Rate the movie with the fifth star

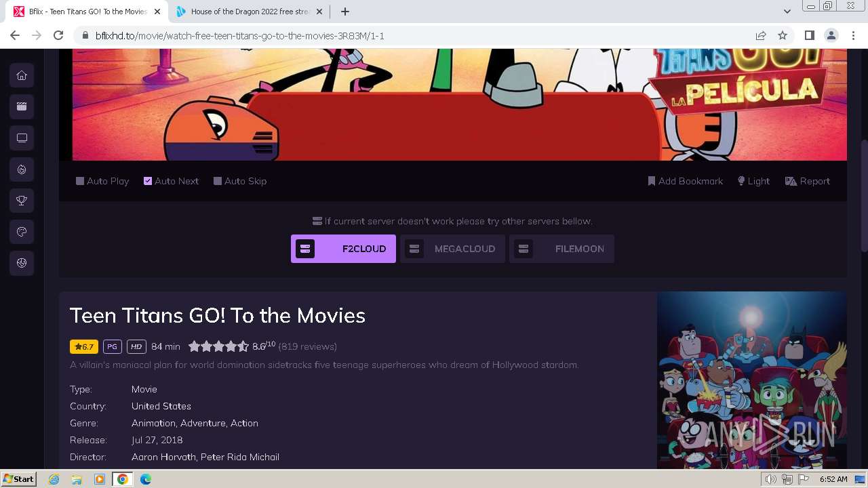coord(243,346)
